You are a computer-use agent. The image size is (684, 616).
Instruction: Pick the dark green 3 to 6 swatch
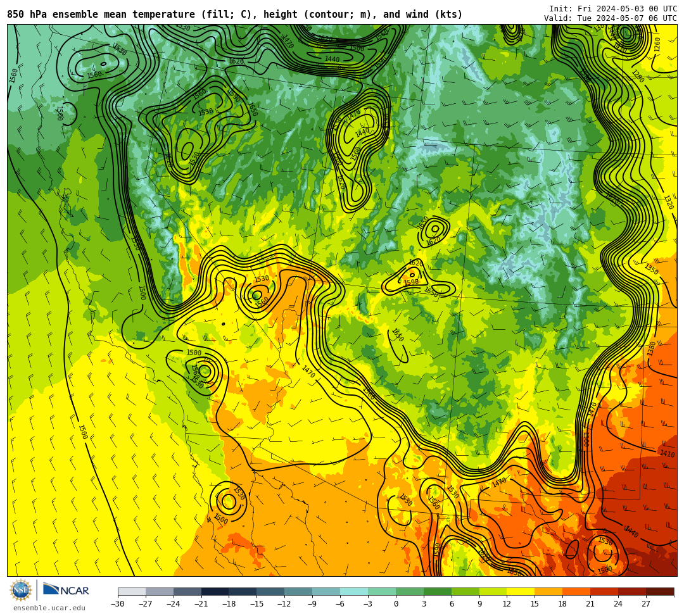point(438,591)
